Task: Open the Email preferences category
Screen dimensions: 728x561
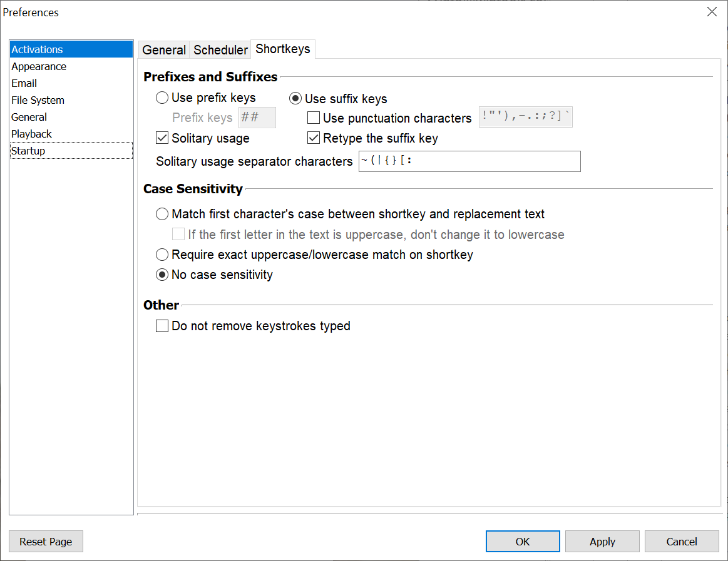Action: coord(24,83)
